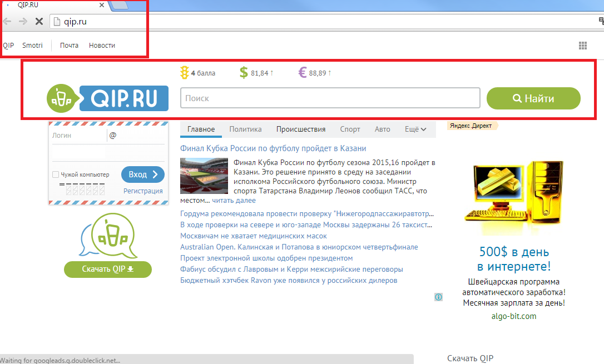Go back with the browser back arrow
Viewport: 604px width, 364px height.
[x=7, y=22]
